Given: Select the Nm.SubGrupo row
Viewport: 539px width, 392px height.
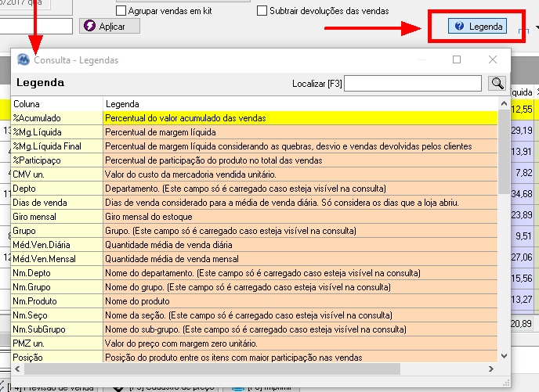Looking at the screenshot, I should [255, 329].
